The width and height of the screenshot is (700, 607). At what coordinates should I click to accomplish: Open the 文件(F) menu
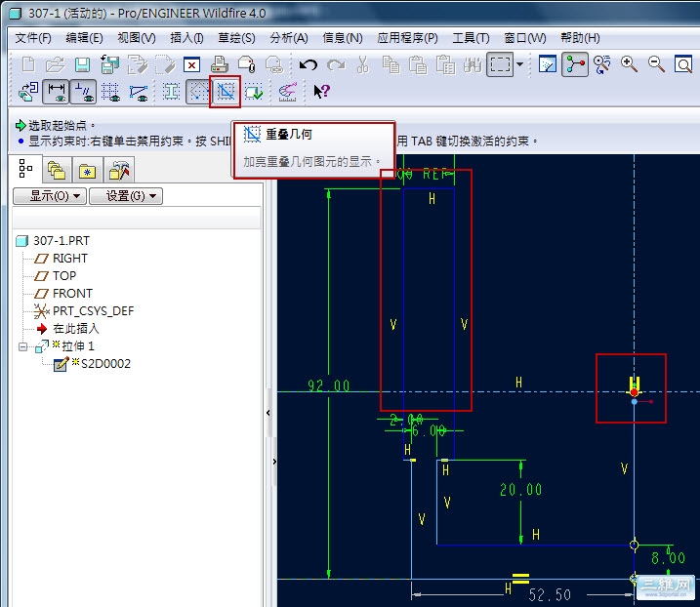point(33,38)
